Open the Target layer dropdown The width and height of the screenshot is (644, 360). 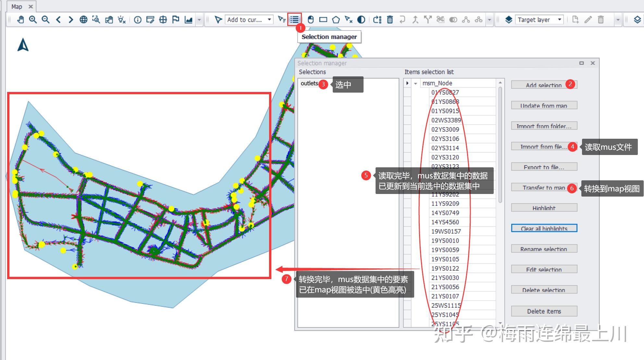click(539, 20)
